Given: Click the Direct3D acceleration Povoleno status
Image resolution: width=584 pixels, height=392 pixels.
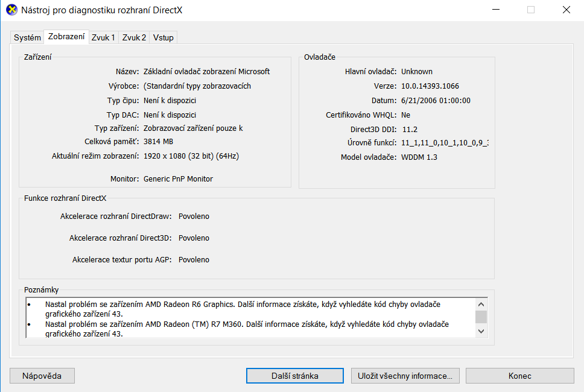Looking at the screenshot, I should (194, 238).
